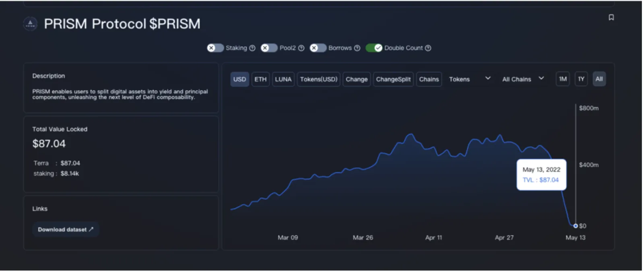
Task: Click the Mar 09 axis label
Action: (288, 237)
